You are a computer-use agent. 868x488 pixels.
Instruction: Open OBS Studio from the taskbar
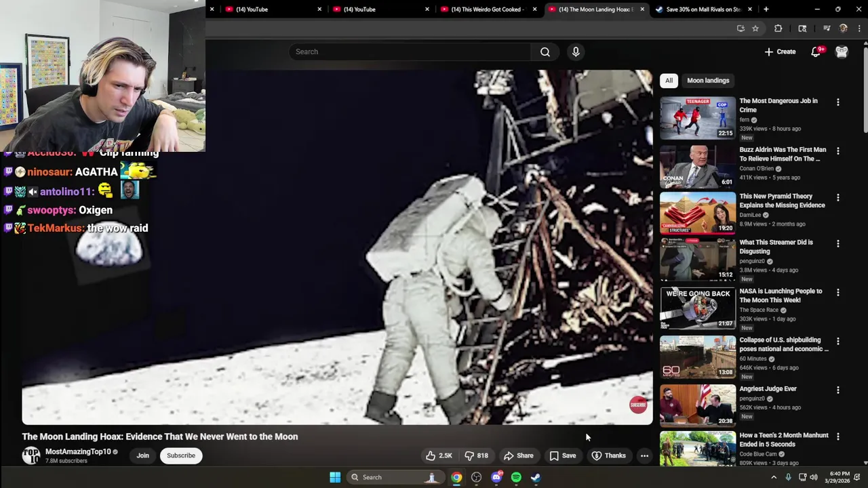(477, 477)
